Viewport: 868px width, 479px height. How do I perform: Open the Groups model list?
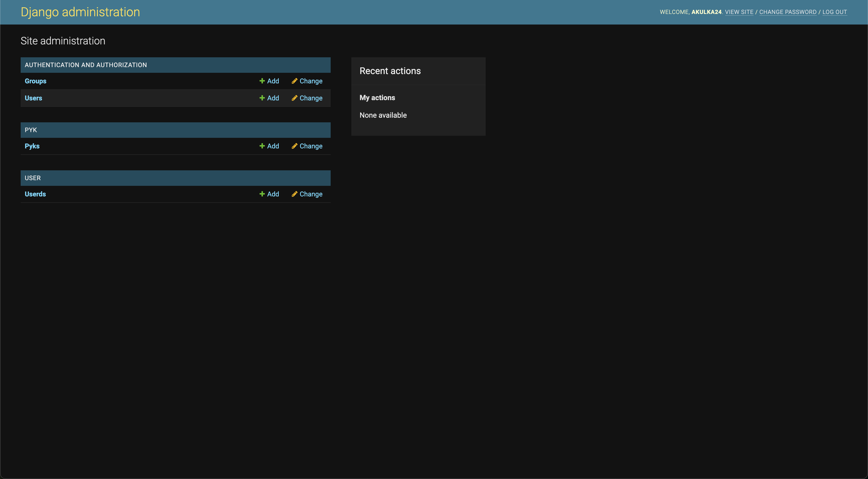[35, 81]
